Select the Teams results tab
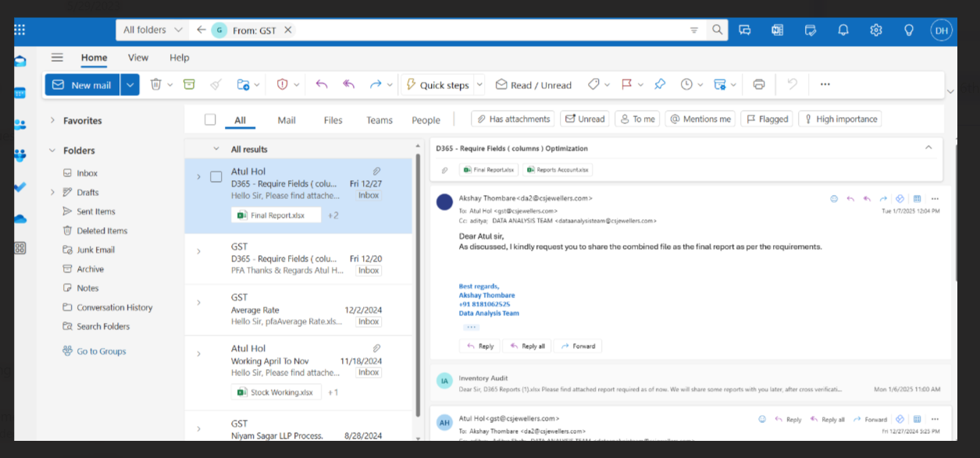 click(x=380, y=120)
